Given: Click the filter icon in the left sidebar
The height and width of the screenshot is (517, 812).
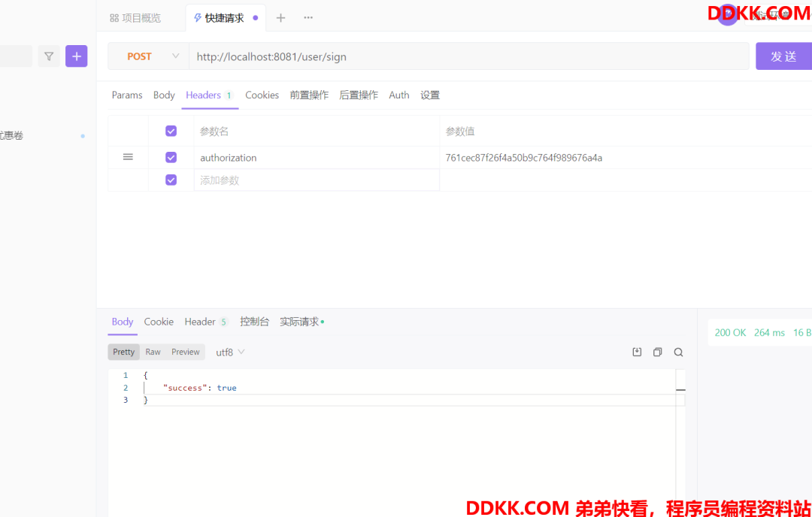Looking at the screenshot, I should click(x=48, y=56).
